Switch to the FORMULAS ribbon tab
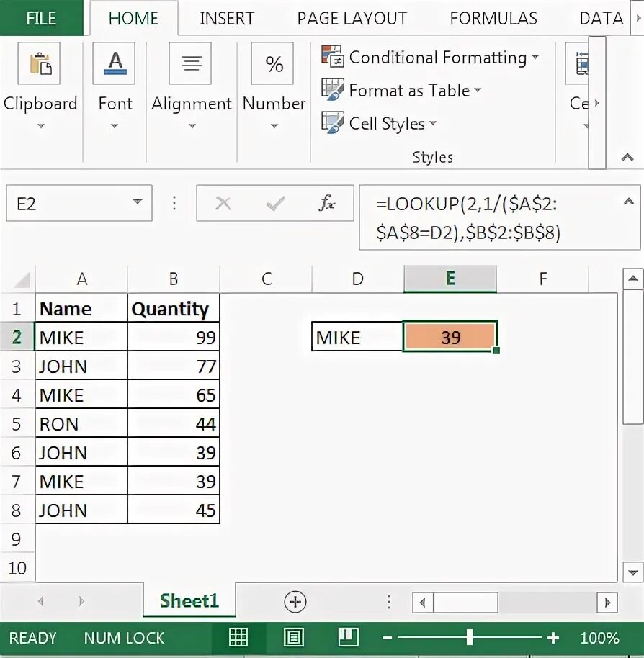The image size is (644, 658). pos(493,18)
